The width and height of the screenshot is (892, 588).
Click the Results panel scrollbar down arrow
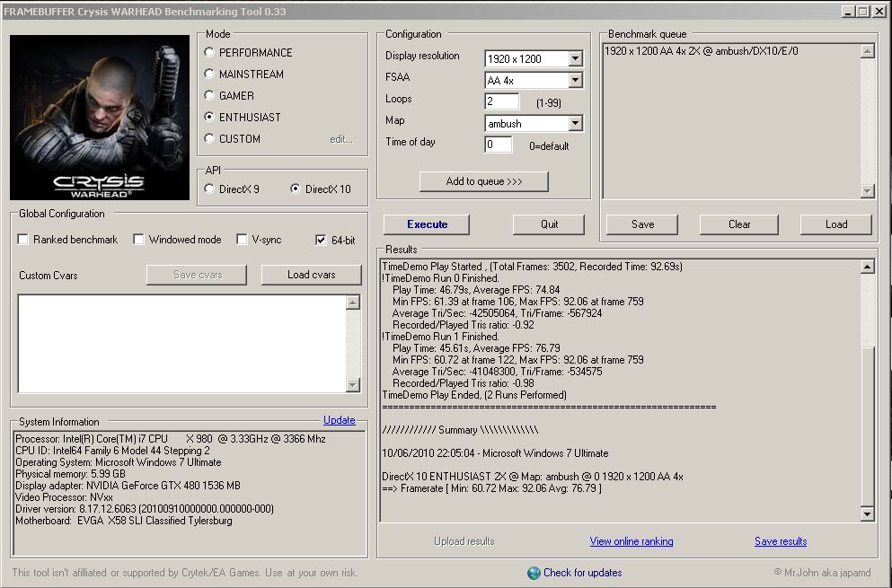tap(867, 514)
